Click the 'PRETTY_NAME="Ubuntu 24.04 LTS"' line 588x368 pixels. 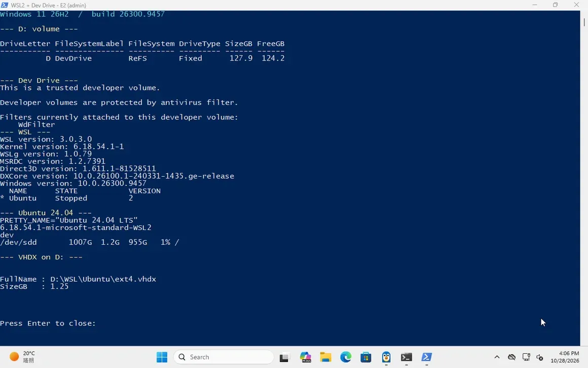coord(68,220)
